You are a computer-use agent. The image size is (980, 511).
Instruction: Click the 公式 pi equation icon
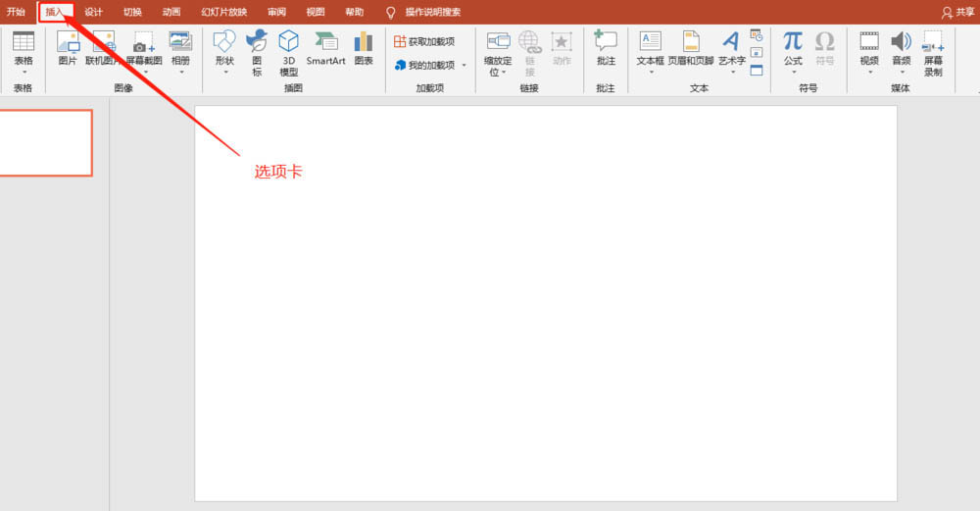[793, 41]
